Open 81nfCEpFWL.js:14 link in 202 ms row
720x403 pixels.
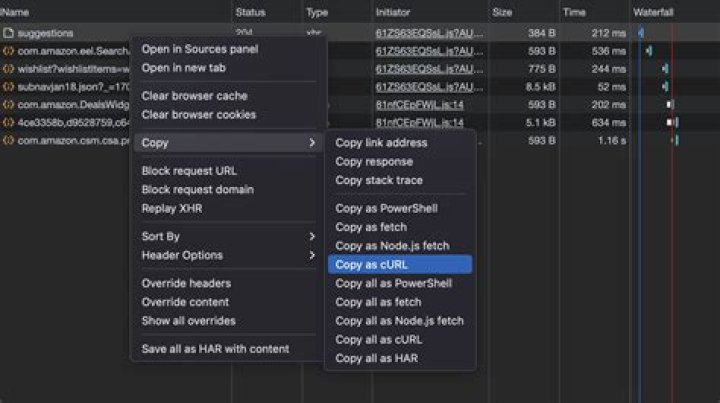pos(420,105)
